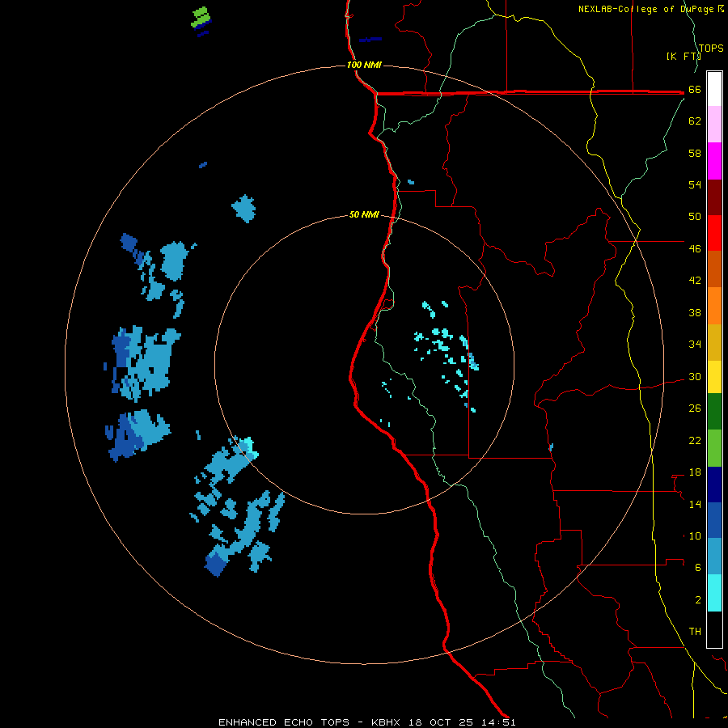Click legend value 30
The height and width of the screenshot is (728, 728).
(695, 376)
